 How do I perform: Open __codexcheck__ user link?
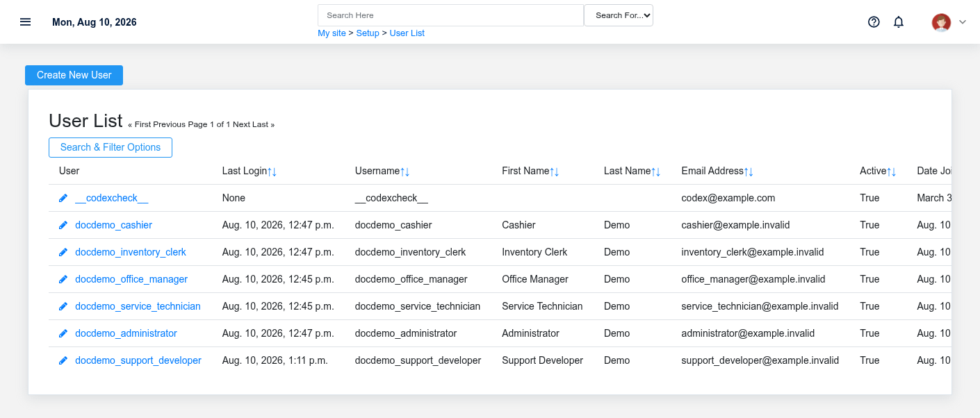tap(111, 198)
